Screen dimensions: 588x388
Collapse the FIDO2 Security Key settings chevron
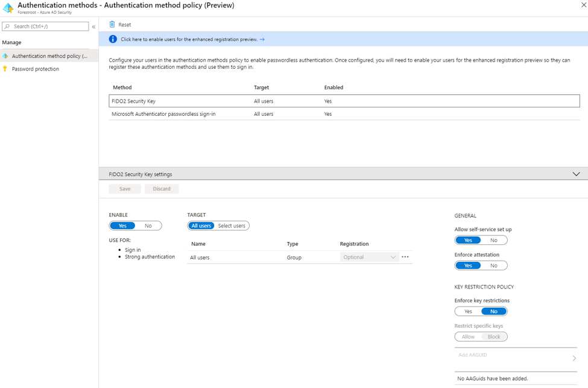(577, 174)
